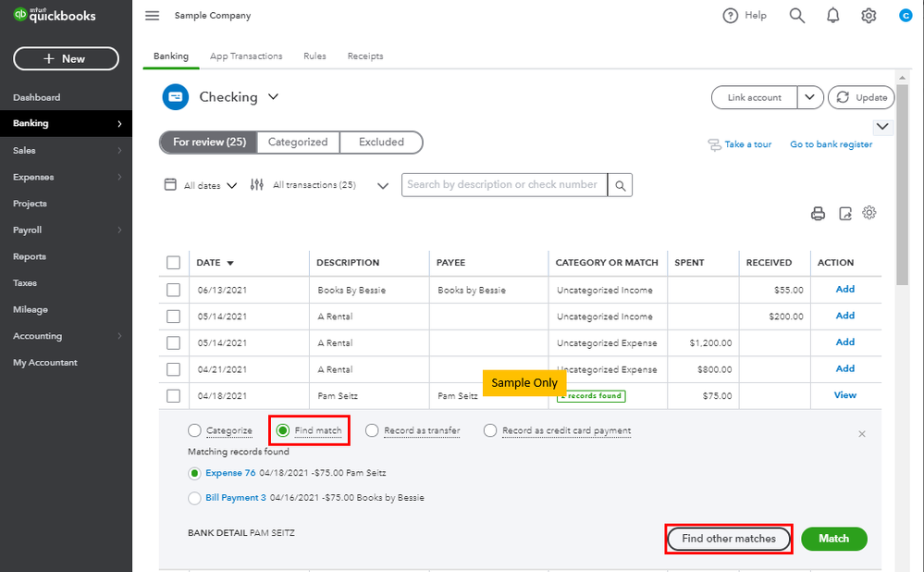Check the box for Books By Bessie row

[x=174, y=290]
